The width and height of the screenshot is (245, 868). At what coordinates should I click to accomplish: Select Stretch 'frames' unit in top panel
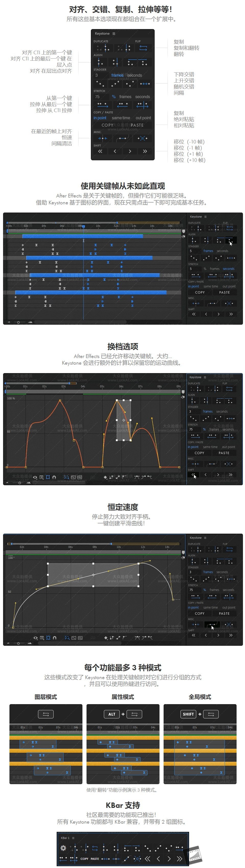125,97
